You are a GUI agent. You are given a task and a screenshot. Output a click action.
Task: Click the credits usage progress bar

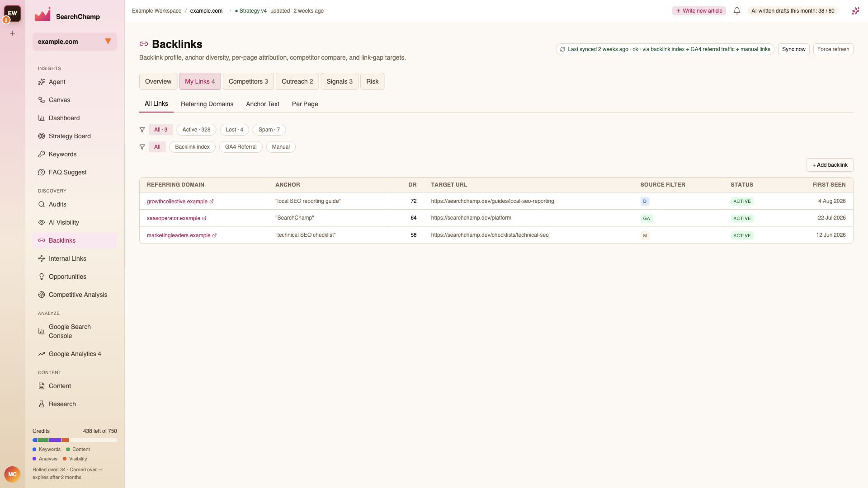[x=75, y=440]
